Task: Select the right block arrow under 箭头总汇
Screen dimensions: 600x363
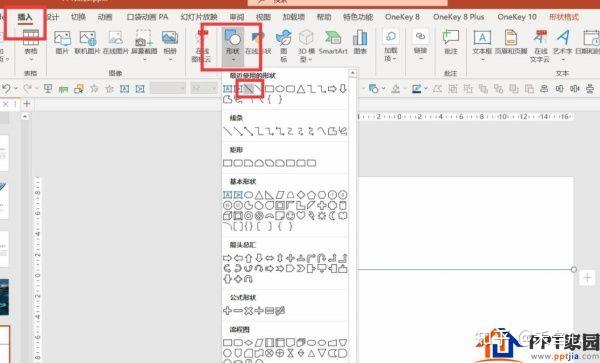Action: coord(227,258)
